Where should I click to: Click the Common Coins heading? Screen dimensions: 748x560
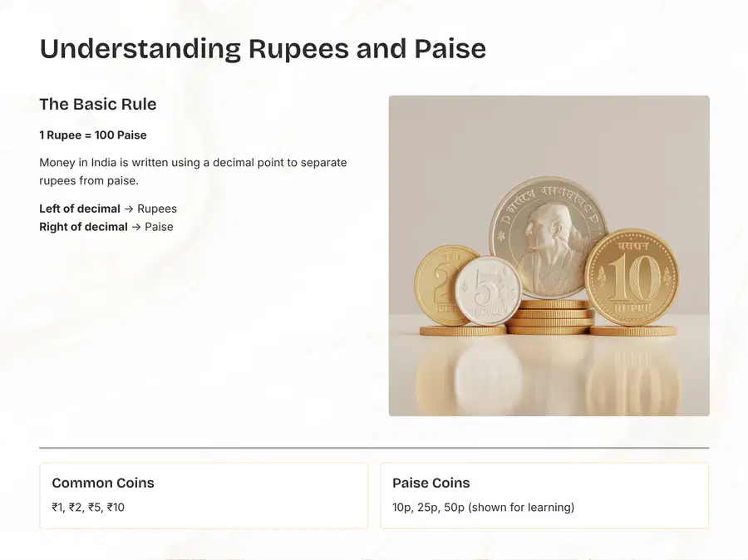tap(103, 483)
